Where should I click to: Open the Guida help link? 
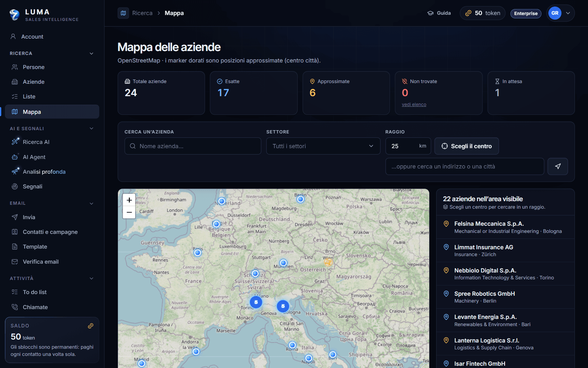point(439,13)
